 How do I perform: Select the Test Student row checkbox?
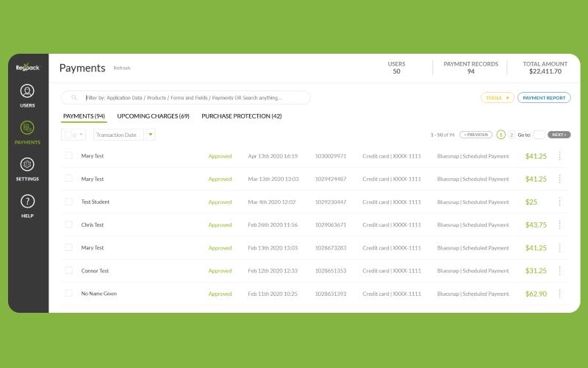(x=68, y=202)
